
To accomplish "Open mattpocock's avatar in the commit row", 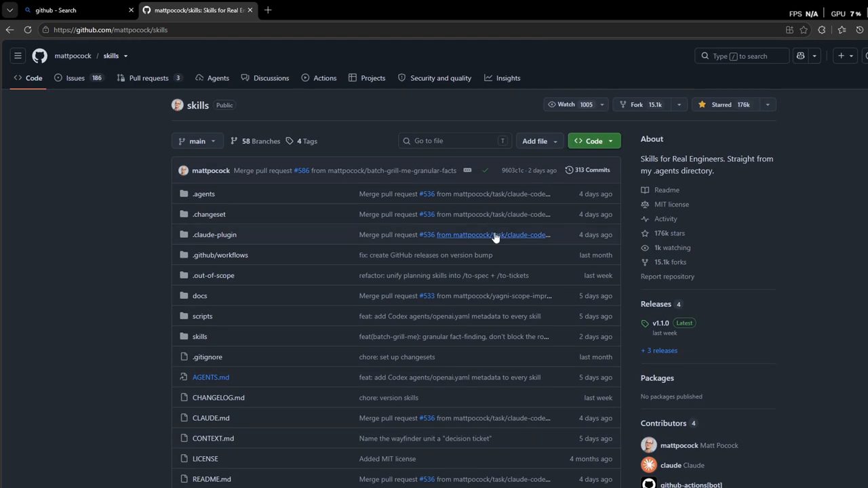I will point(183,170).
